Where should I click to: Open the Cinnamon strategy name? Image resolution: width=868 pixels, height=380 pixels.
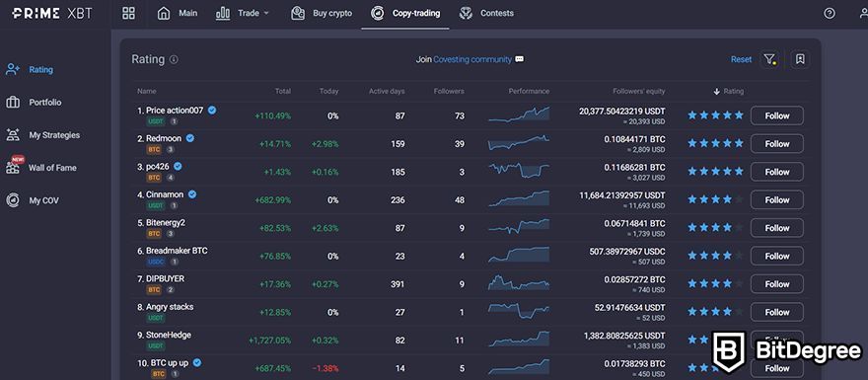(165, 194)
